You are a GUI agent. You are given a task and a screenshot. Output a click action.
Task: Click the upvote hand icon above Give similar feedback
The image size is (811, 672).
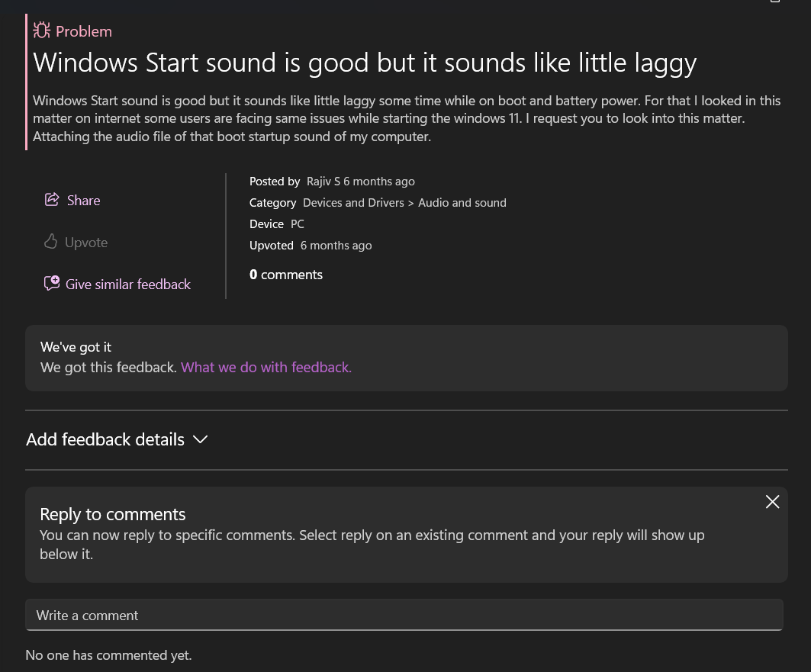[50, 241]
